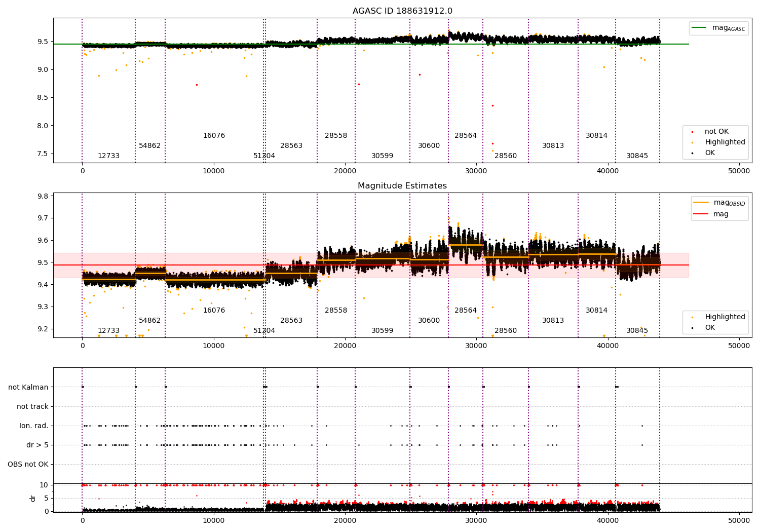The height and width of the screenshot is (532, 760).
Task: Click the green line sample beside mag AGASC
Action: click(700, 28)
